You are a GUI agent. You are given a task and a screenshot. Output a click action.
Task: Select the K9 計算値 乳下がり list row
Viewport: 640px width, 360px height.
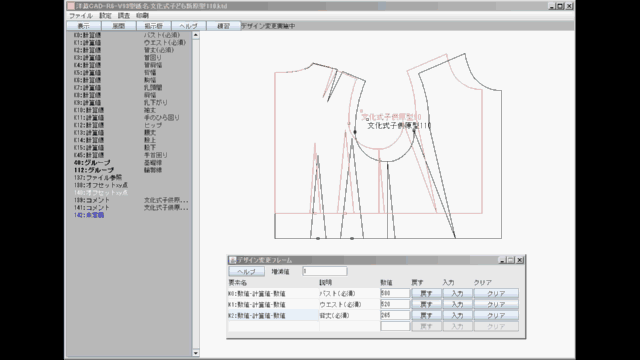[129, 102]
